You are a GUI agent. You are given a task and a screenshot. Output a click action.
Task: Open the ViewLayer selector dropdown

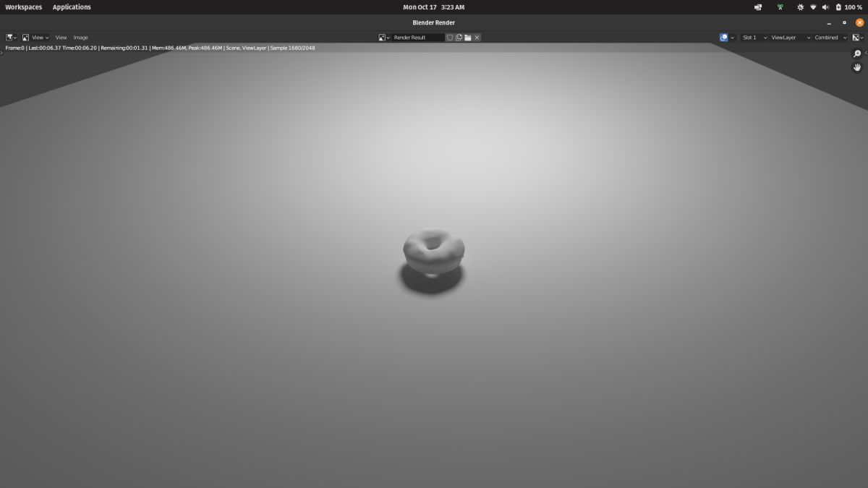click(791, 38)
